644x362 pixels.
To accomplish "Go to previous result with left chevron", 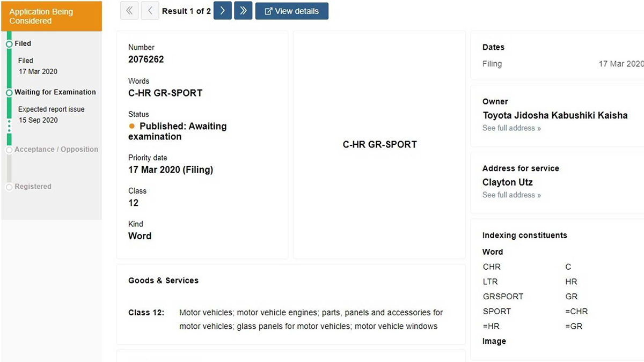I will pos(150,11).
